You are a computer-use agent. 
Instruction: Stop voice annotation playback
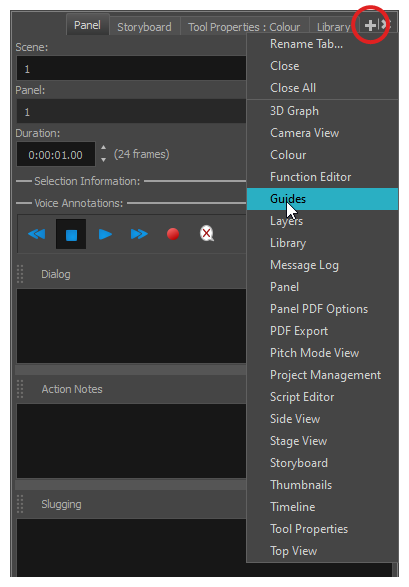coord(71,234)
